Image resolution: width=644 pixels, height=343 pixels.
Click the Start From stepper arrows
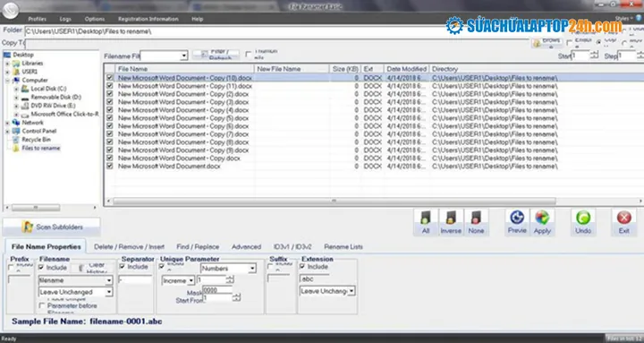[x=236, y=297]
